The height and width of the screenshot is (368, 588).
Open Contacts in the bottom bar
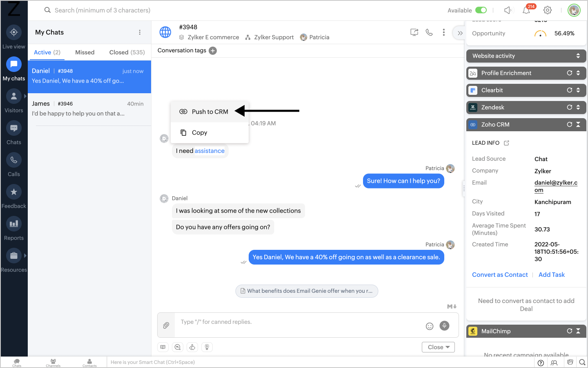coord(89,363)
